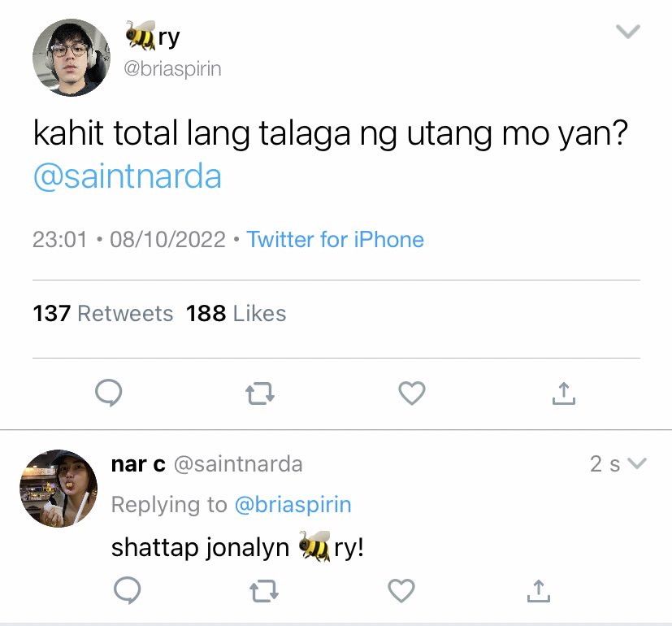Screen dimensions: 672x626
Task: Open the @briaspirin link in Replying to
Action: click(293, 505)
